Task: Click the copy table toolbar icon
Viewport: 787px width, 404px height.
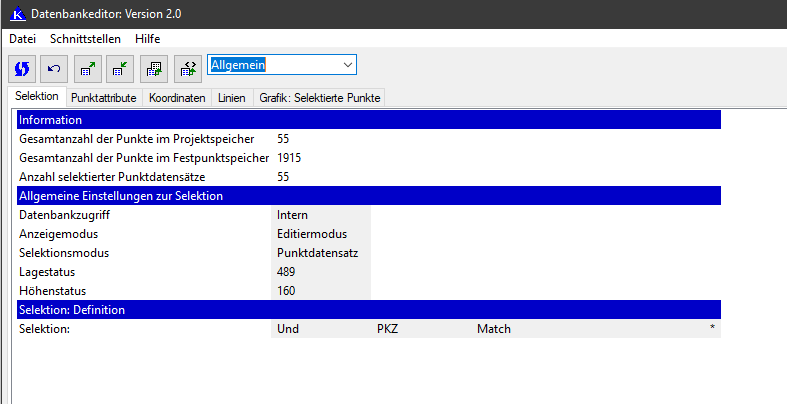Action: pos(154,68)
